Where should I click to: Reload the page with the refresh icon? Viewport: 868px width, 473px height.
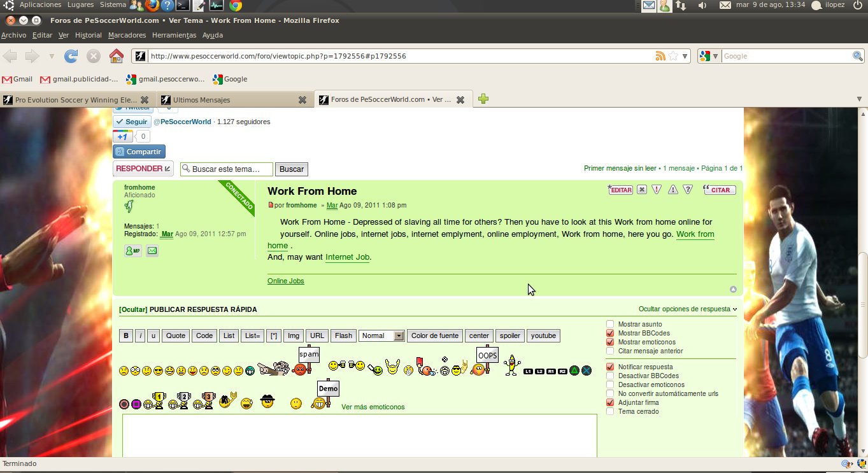point(71,56)
